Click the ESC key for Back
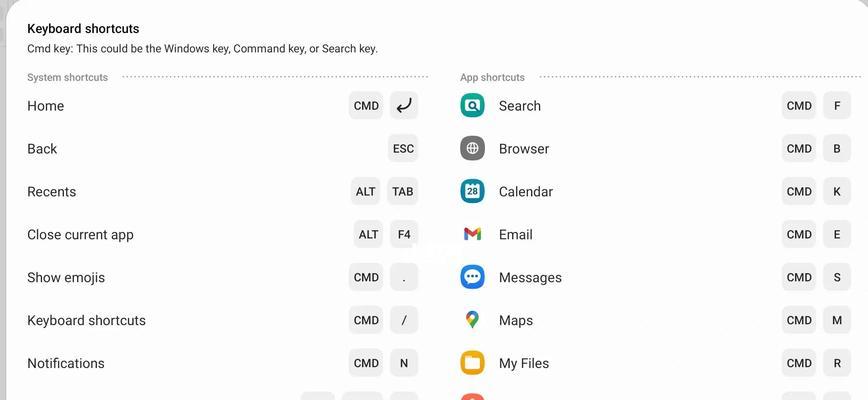The width and height of the screenshot is (868, 400). pos(403,148)
